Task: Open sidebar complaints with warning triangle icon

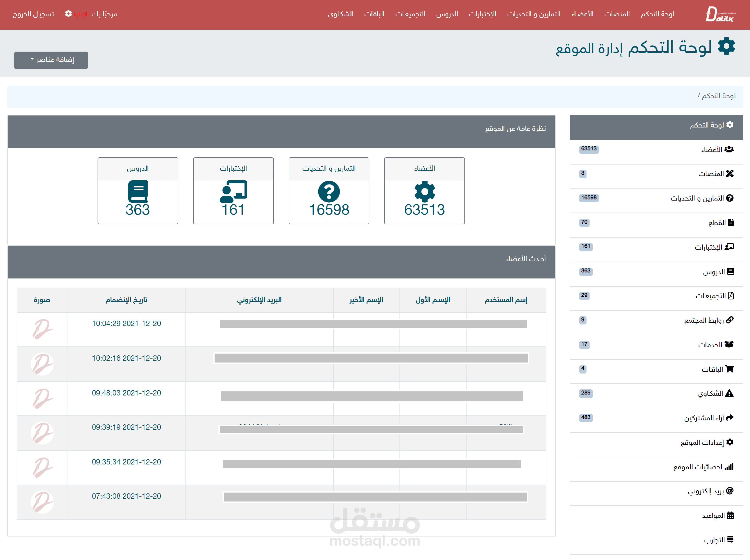Action: 715,393
